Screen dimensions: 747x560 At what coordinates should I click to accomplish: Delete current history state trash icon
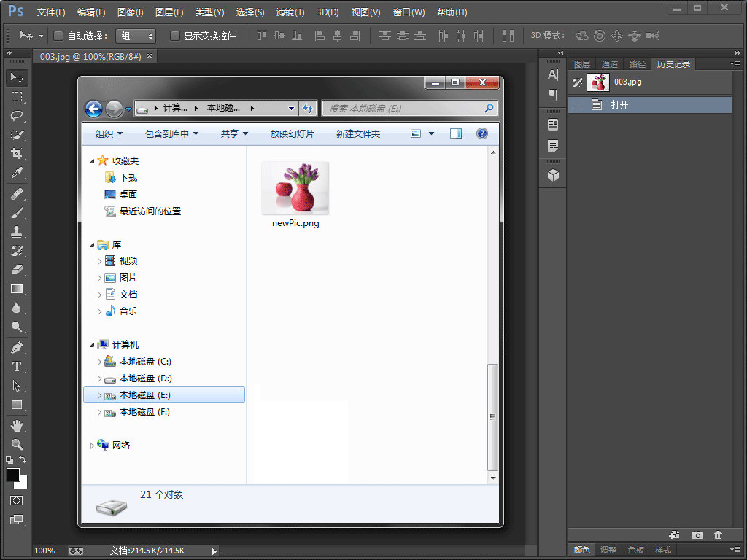[x=718, y=535]
